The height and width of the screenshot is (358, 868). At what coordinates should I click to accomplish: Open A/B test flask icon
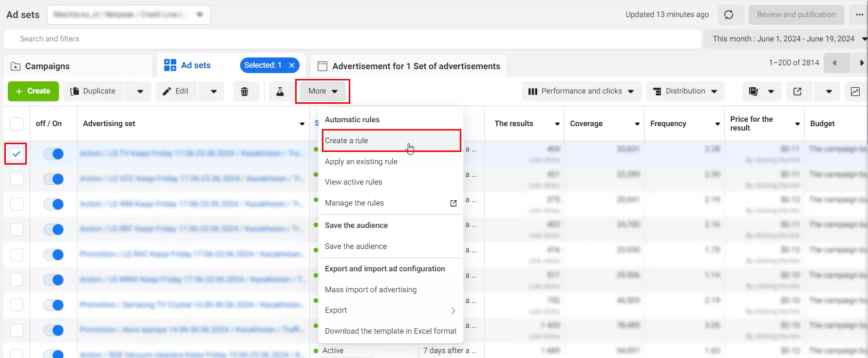point(280,91)
